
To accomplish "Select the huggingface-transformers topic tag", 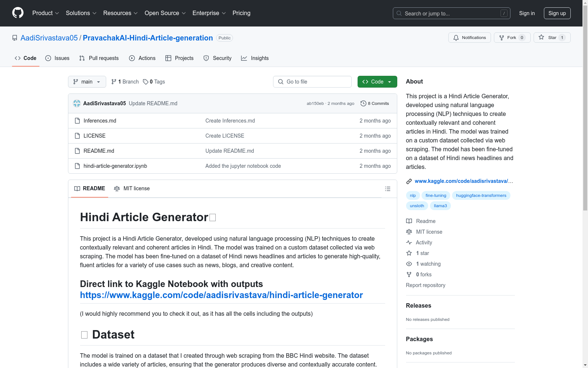I will 481,195.
